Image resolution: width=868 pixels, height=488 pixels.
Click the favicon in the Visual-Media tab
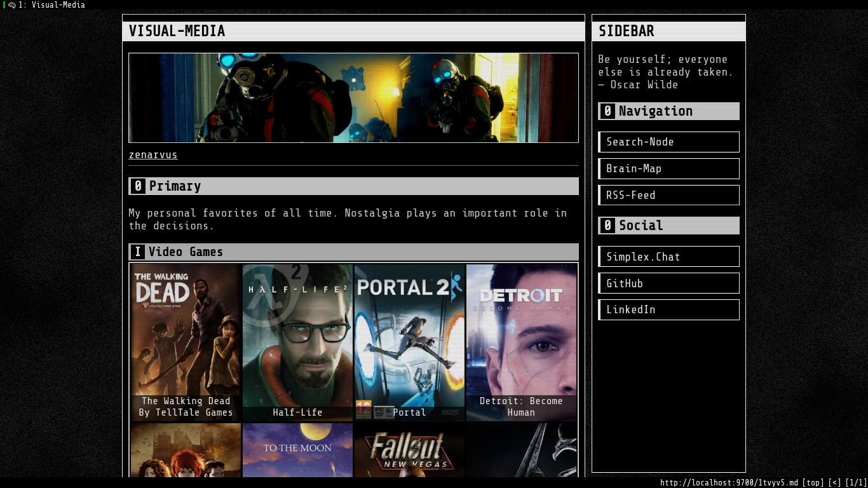pyautogui.click(x=12, y=5)
